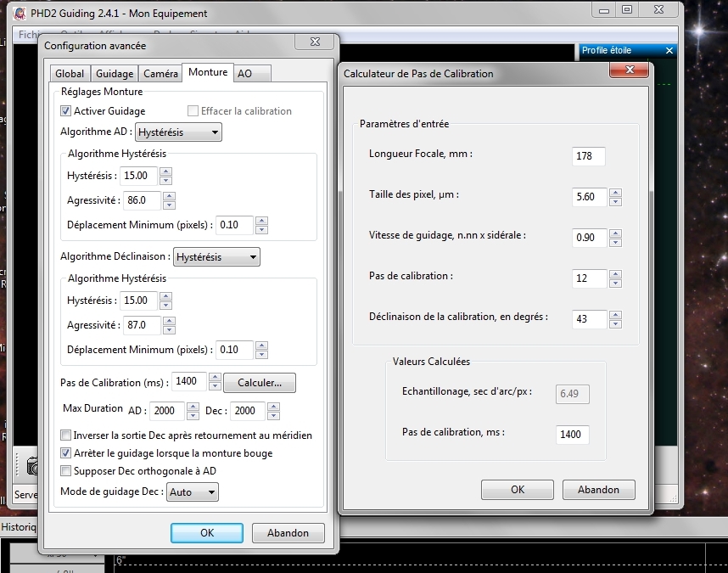
Task: Click OK in the Calculateur de Pas dialog
Action: click(518, 490)
